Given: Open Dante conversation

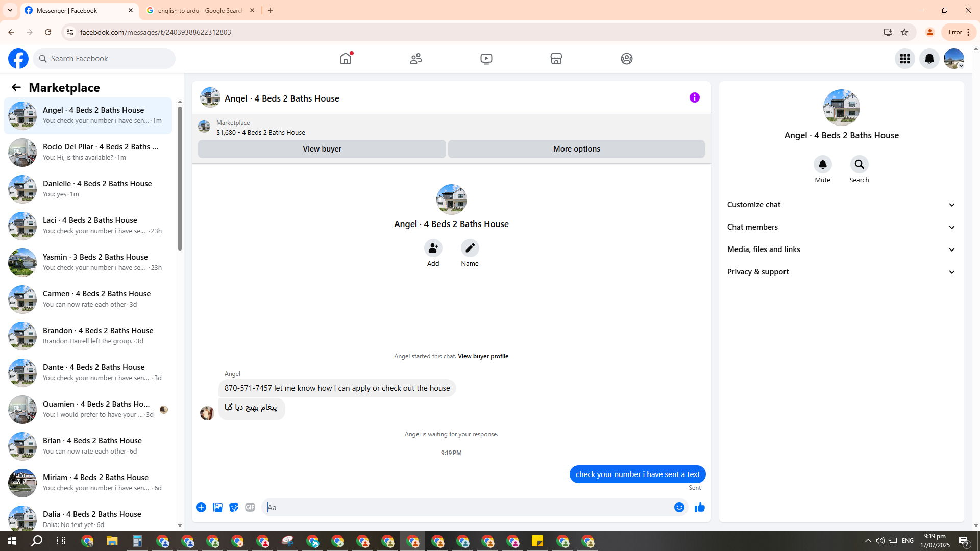Looking at the screenshot, I should click(88, 373).
